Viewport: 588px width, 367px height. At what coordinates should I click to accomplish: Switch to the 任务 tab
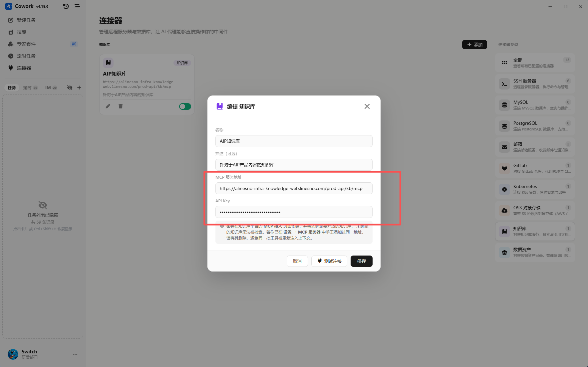[x=12, y=88]
